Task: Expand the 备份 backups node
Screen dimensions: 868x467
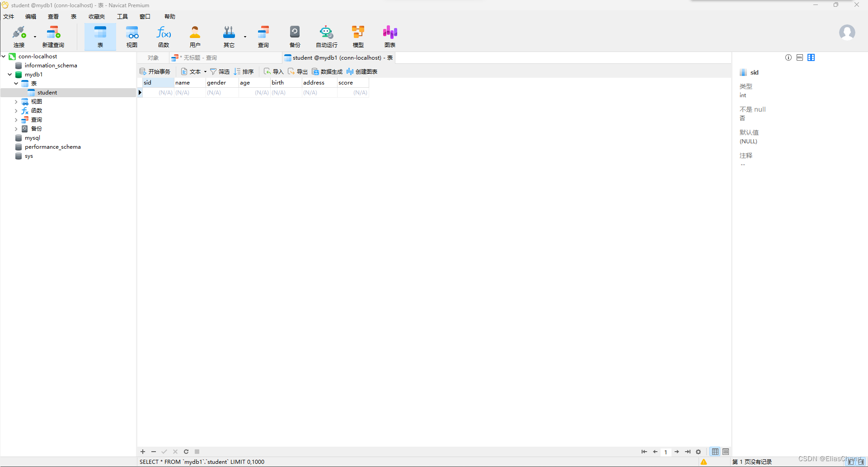Action: coord(16,129)
